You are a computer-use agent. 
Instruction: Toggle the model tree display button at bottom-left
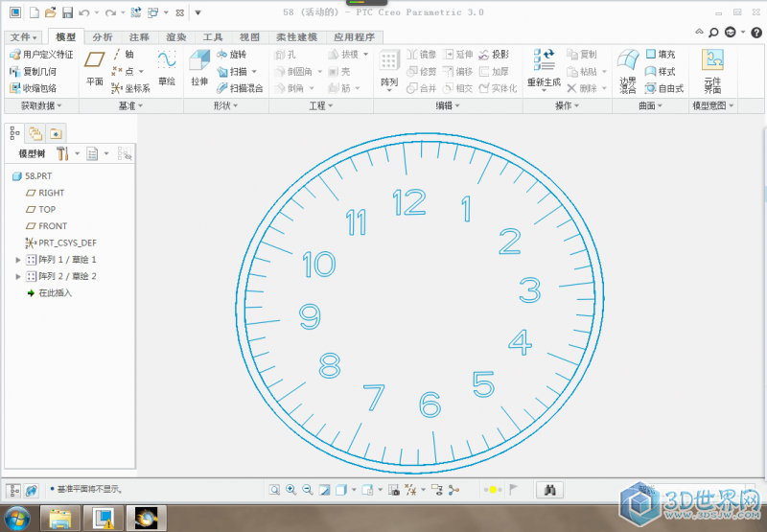coord(14,490)
